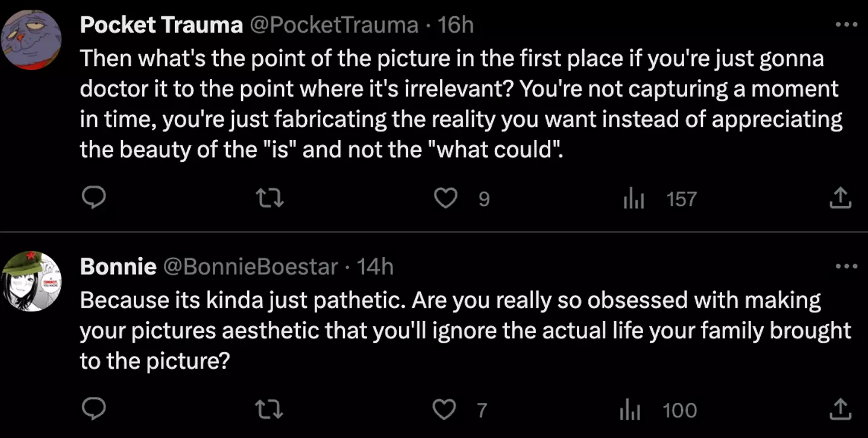868x438 pixels.
Task: Like the Pocket Trauma tweet
Action: [446, 198]
